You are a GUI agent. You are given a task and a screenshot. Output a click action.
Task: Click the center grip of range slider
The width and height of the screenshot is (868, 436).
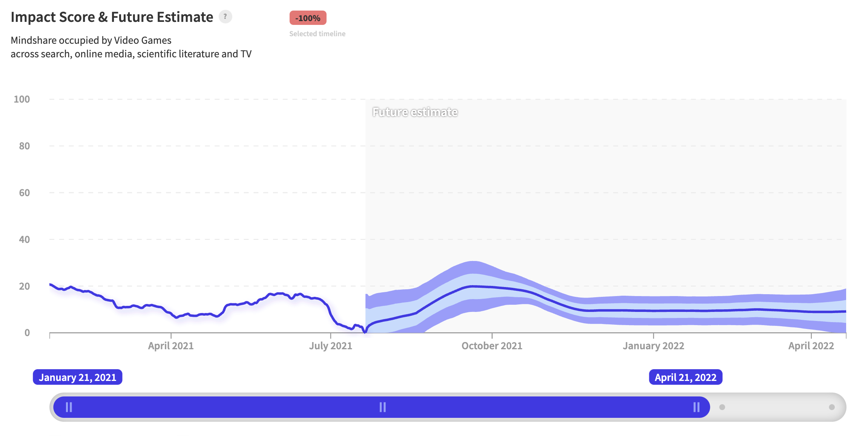tap(382, 407)
